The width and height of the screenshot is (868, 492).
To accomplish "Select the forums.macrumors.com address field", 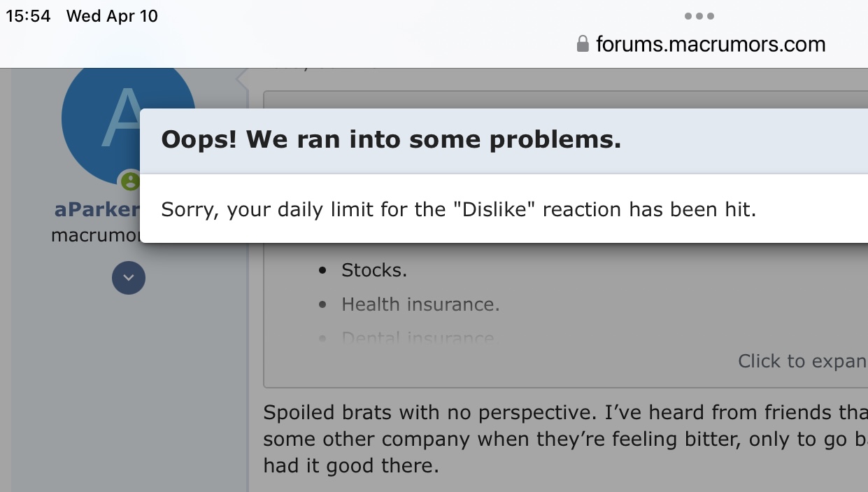I will click(701, 44).
